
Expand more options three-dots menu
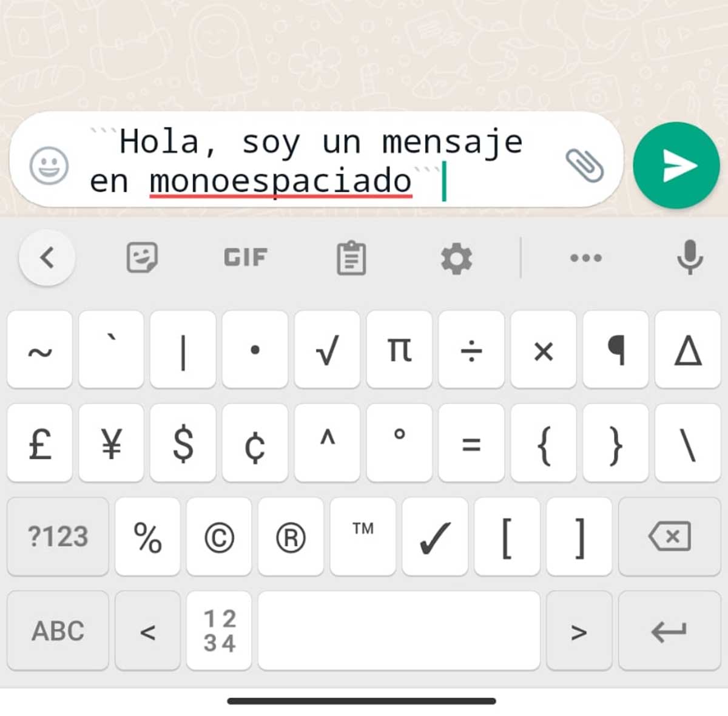[x=586, y=258]
